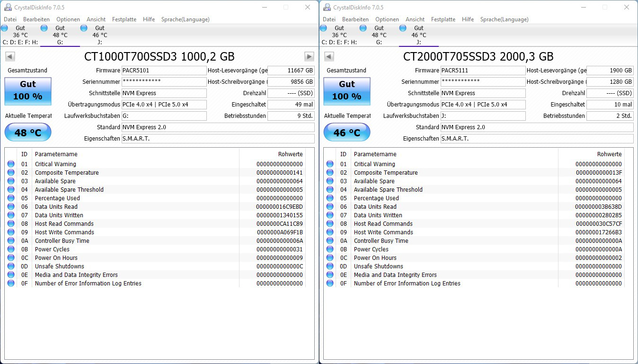This screenshot has width=638, height=364.
Task: Select the 36 °C C: D: E: F: H: disk, left window
Action: coord(20,35)
